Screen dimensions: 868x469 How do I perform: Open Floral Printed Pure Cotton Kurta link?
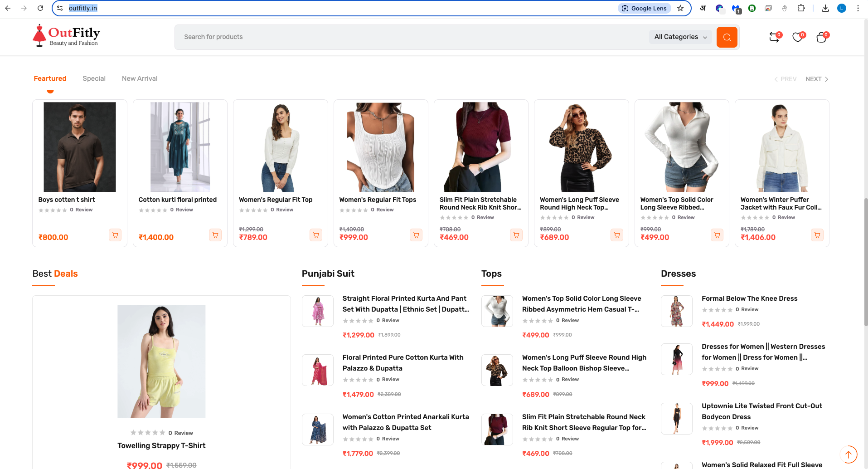pos(403,363)
